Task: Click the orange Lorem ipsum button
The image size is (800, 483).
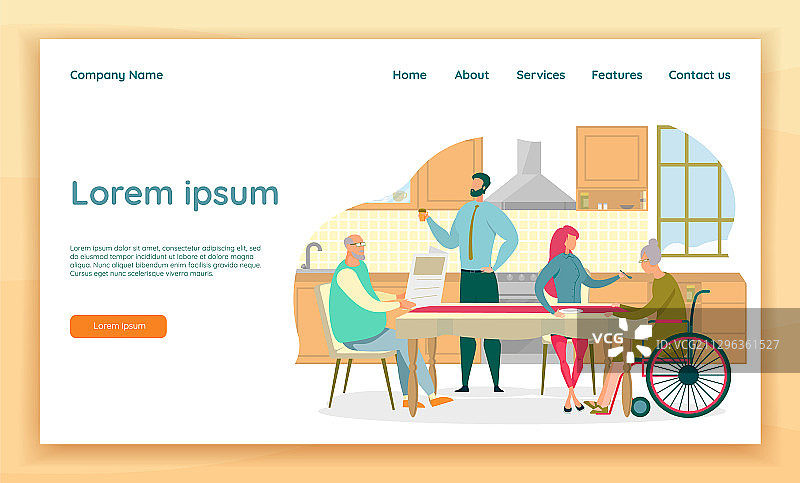Action: tap(118, 326)
